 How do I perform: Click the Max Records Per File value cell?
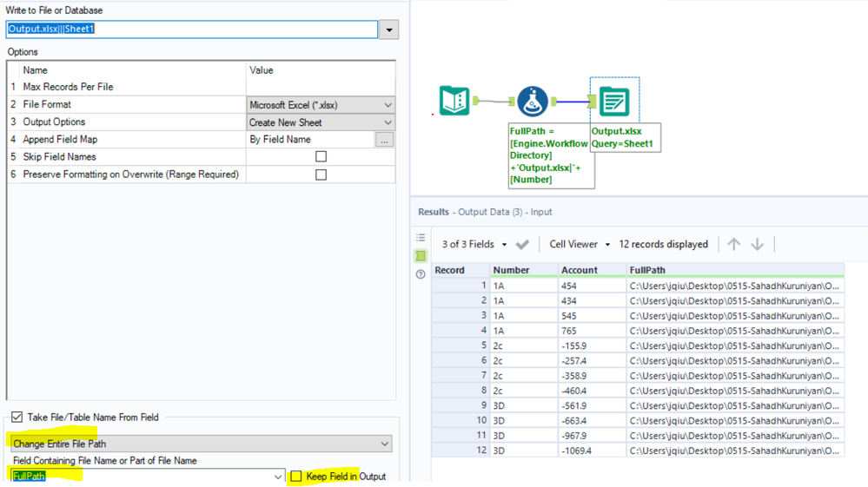[x=321, y=87]
